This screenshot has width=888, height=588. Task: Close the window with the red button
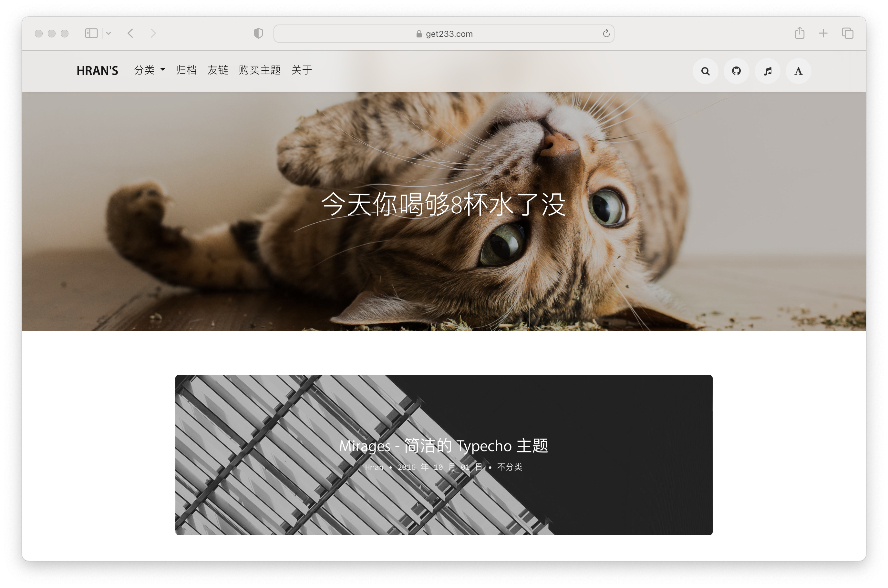39,33
